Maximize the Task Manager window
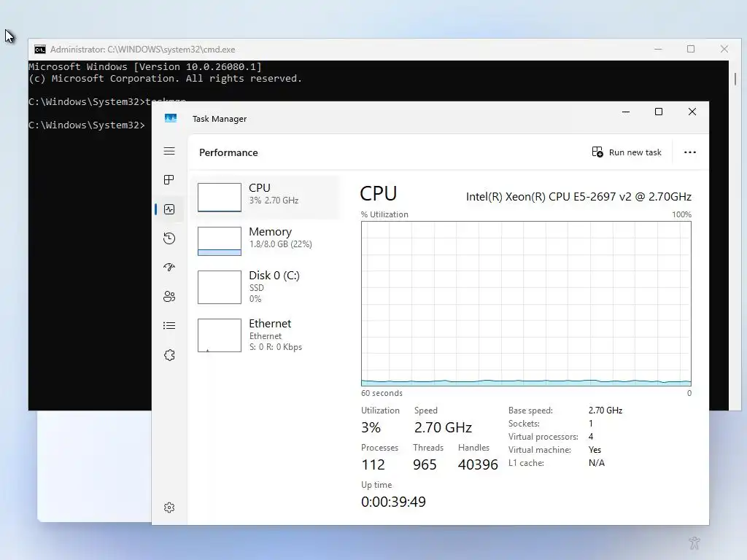747x560 pixels. [x=659, y=112]
